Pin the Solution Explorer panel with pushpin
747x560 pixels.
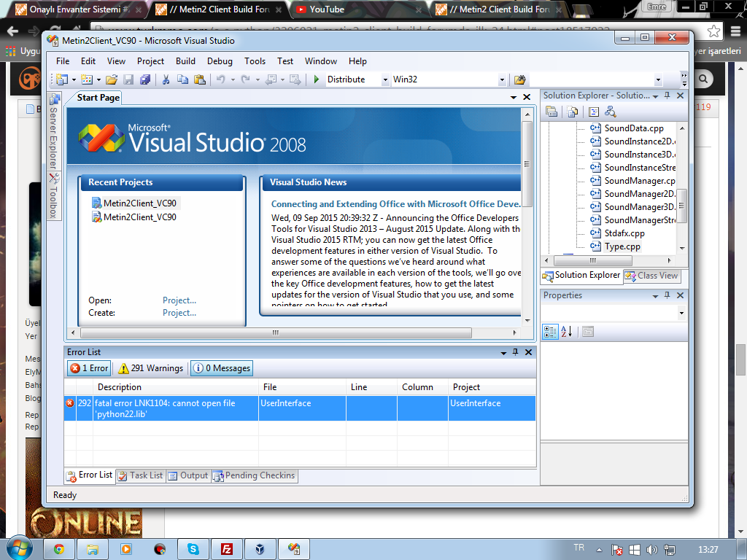point(667,96)
